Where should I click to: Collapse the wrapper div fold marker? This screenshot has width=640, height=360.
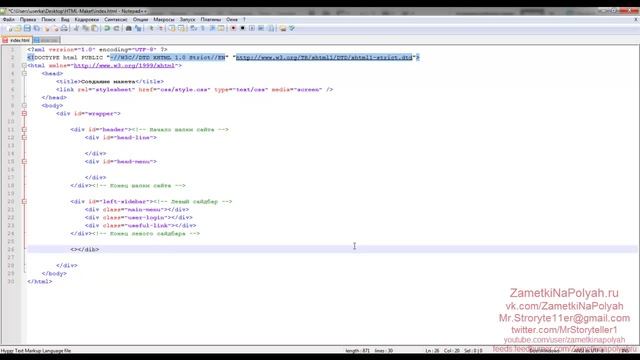pyautogui.click(x=24, y=113)
